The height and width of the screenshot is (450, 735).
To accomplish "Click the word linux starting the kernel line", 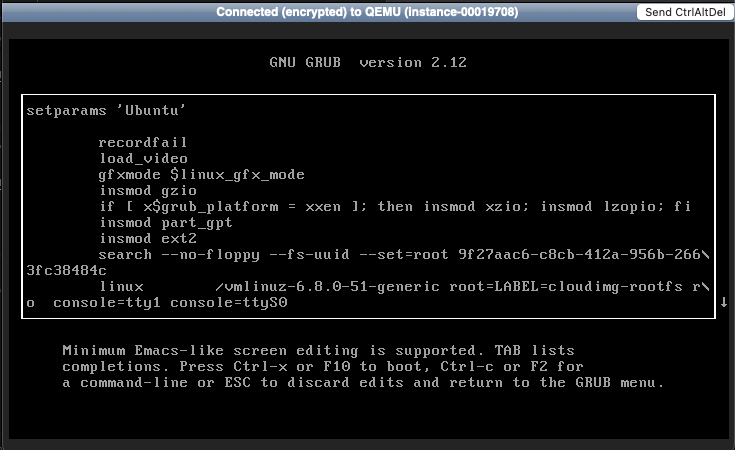I will pyautogui.click(x=119, y=286).
